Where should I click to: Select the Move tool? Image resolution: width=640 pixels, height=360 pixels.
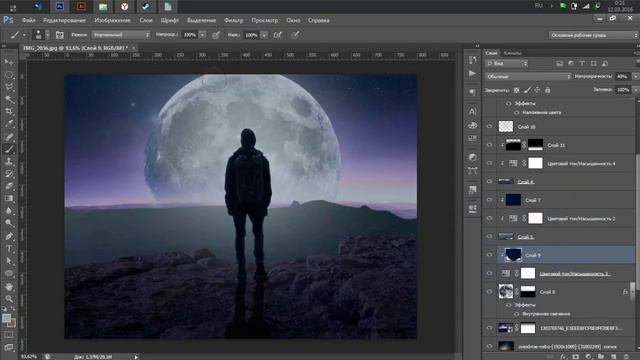coord(9,62)
